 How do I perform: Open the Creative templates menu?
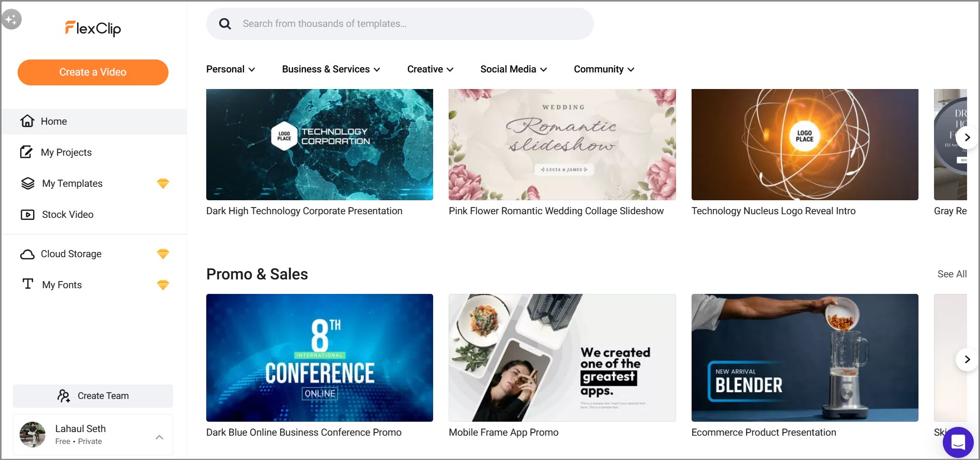click(x=430, y=69)
